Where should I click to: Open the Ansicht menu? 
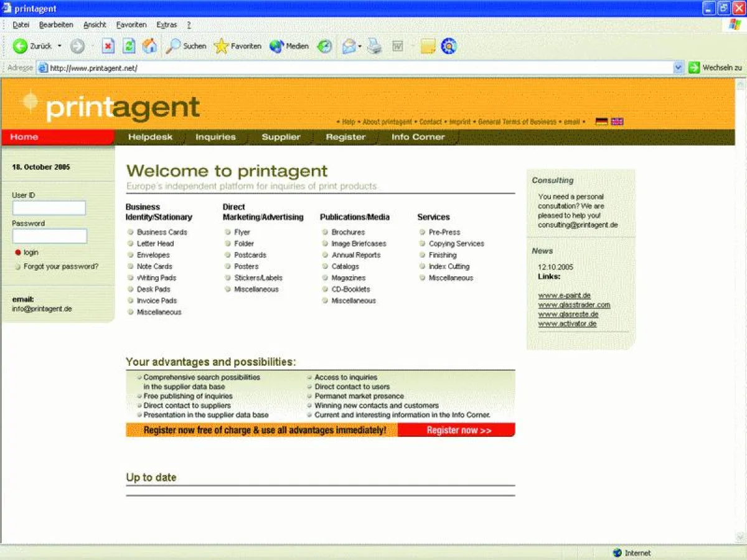point(95,25)
